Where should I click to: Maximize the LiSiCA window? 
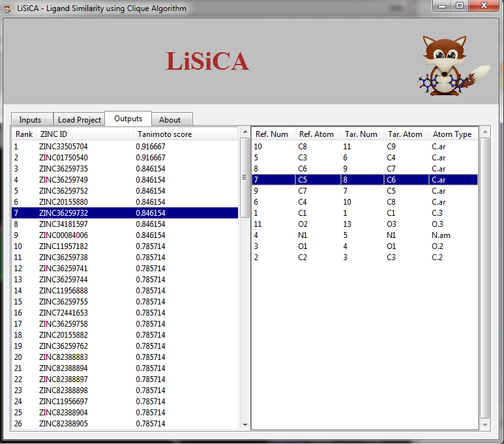click(460, 7)
